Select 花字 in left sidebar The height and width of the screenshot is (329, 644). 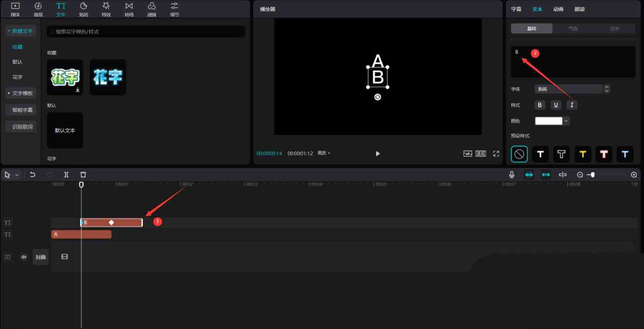(17, 77)
